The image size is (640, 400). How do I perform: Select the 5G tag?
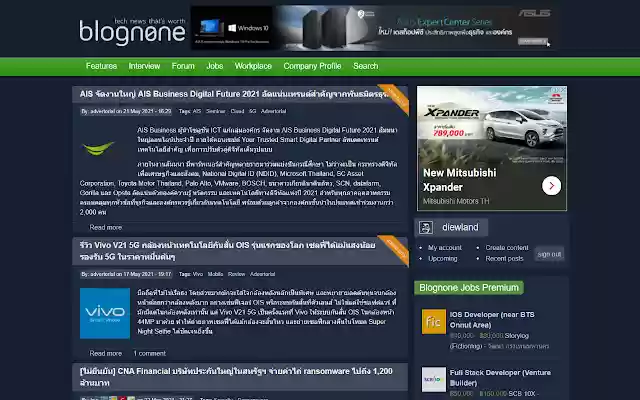tap(253, 111)
